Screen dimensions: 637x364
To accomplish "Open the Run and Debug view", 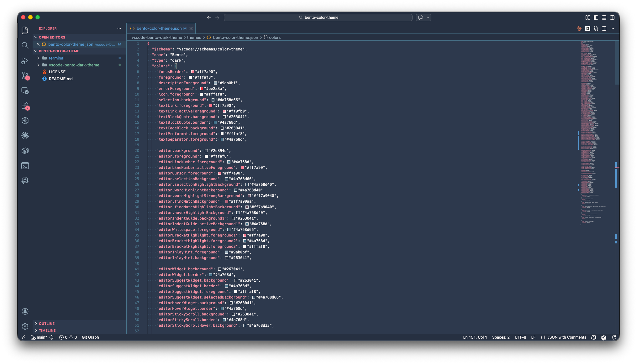I will (x=25, y=61).
